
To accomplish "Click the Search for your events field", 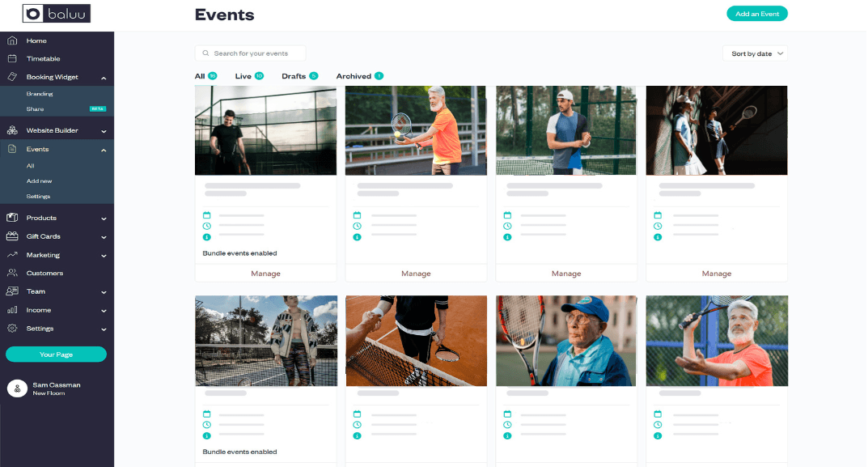I will [x=251, y=53].
